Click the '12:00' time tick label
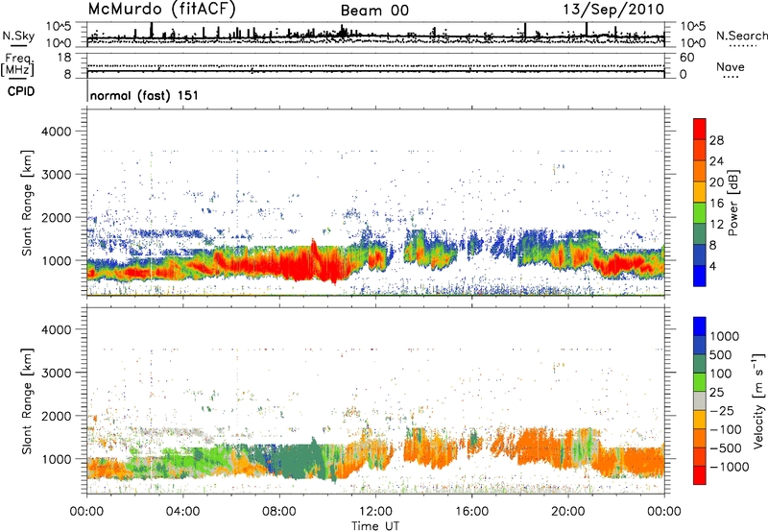 point(375,512)
